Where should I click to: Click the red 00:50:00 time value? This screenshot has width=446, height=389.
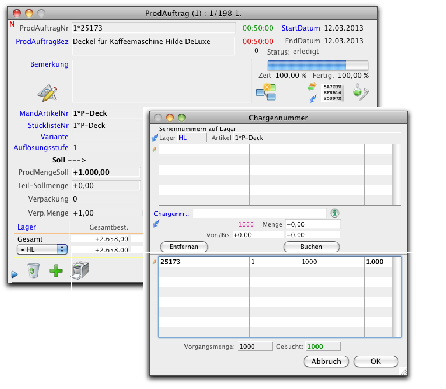click(258, 41)
